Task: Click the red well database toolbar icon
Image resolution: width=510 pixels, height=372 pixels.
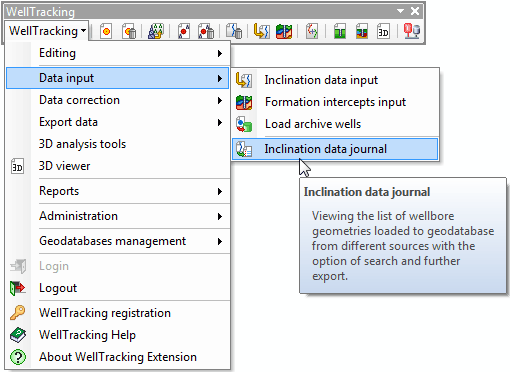Action: point(412,32)
